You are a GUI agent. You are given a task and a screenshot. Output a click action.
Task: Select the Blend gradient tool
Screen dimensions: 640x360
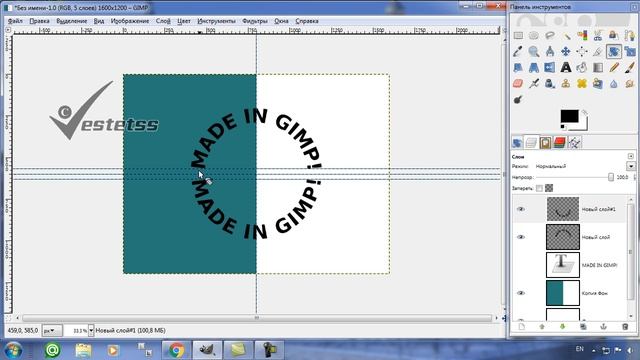click(598, 67)
